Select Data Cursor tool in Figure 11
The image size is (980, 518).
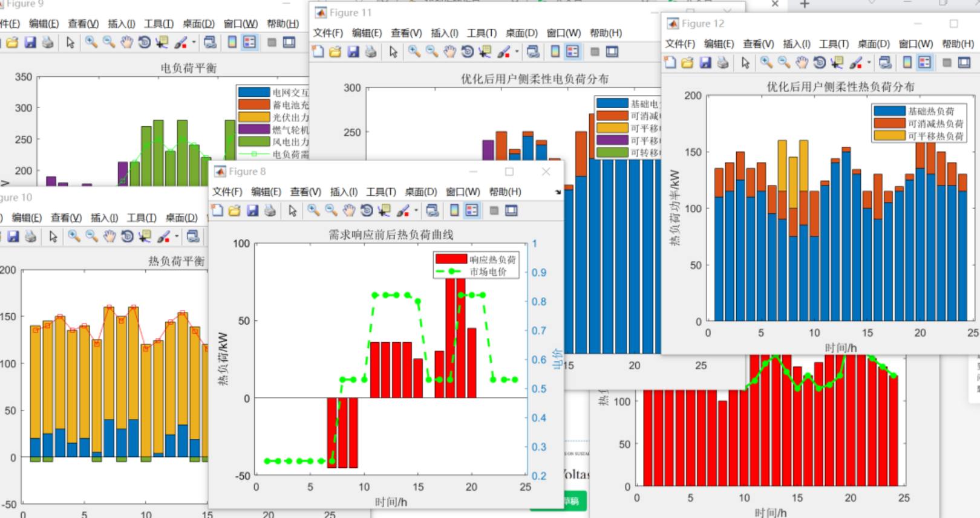(485, 52)
